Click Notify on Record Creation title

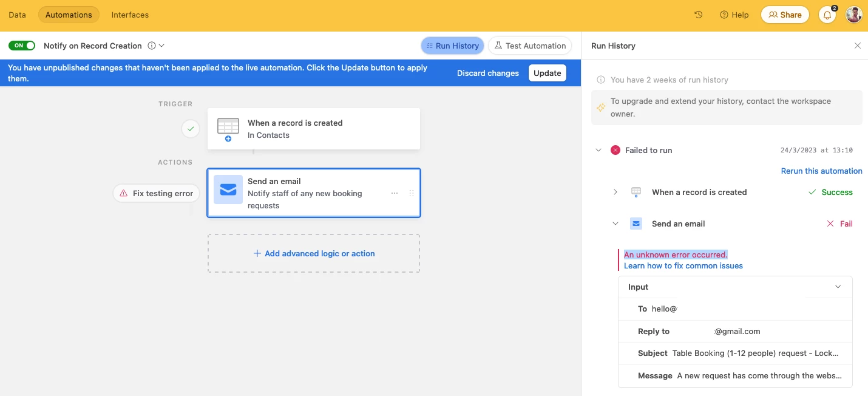click(x=93, y=46)
